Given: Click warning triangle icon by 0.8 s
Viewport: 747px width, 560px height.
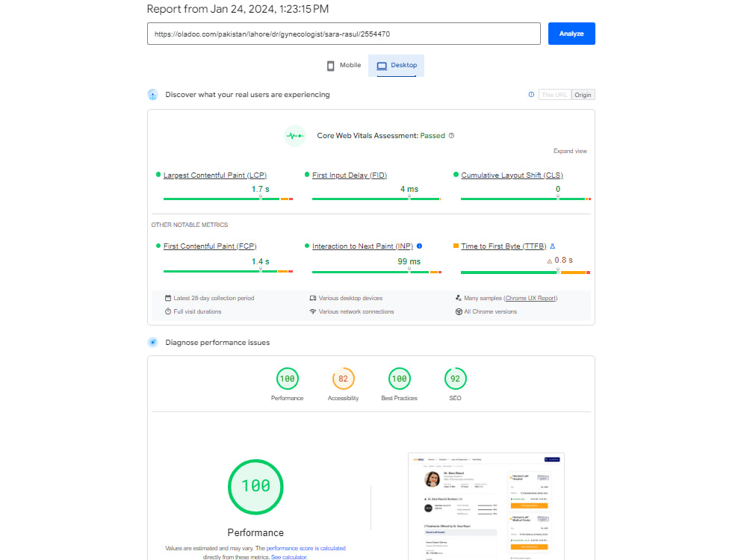Looking at the screenshot, I should [x=549, y=261].
